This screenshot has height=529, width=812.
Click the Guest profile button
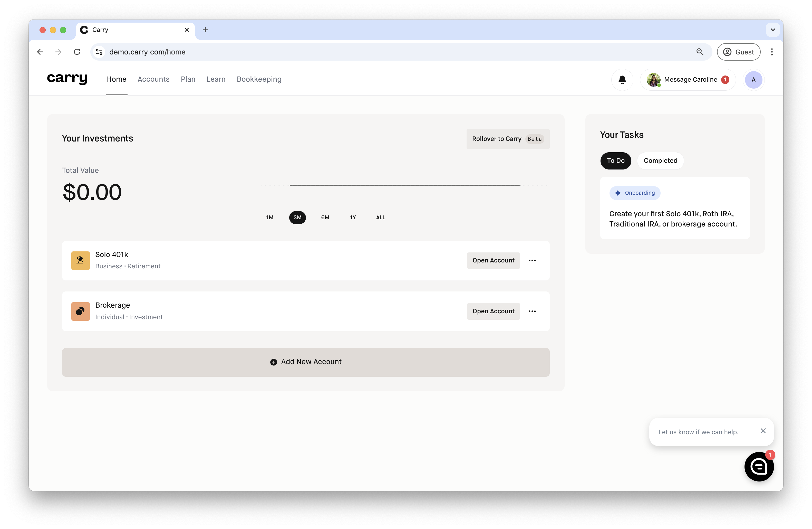(738, 52)
